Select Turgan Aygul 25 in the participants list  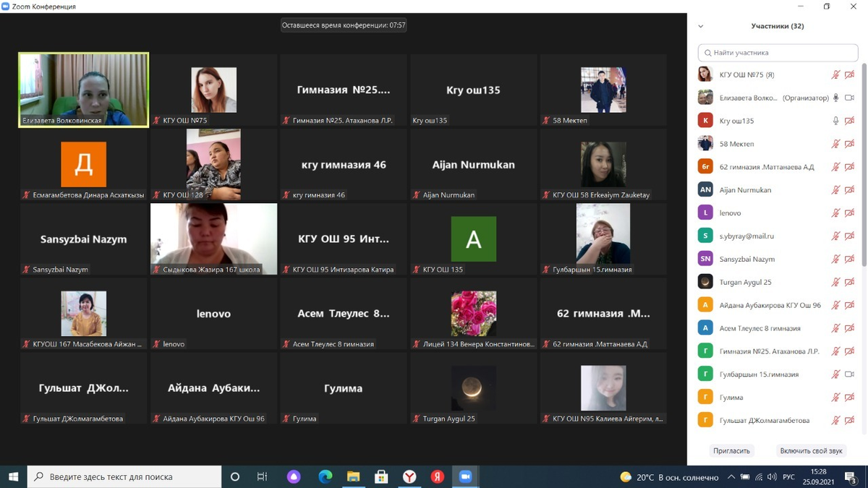[745, 282]
